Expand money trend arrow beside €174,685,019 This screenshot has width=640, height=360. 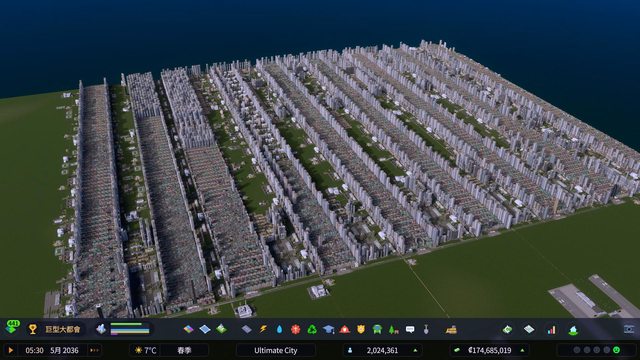pyautogui.click(x=522, y=350)
